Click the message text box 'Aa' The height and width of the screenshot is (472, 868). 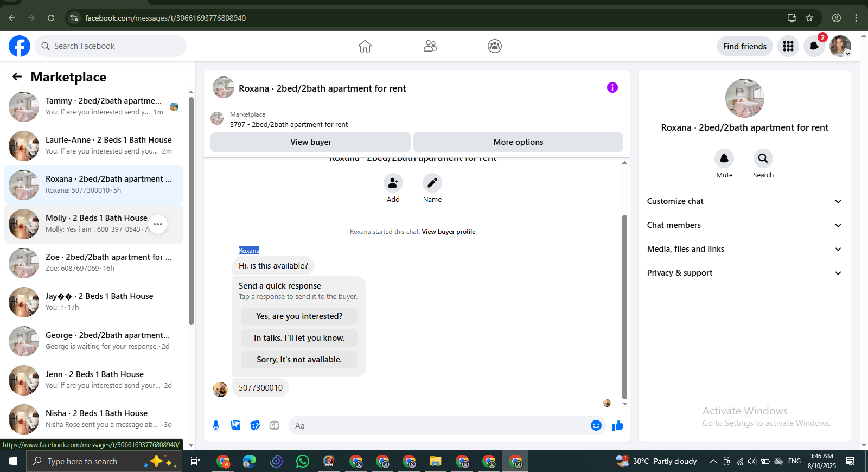pyautogui.click(x=439, y=425)
